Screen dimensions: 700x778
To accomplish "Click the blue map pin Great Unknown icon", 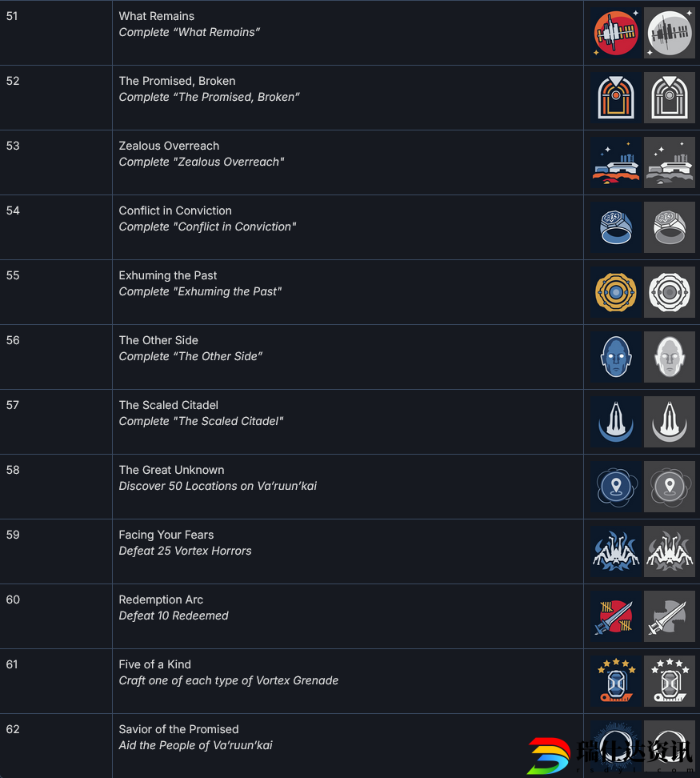I will tap(616, 487).
